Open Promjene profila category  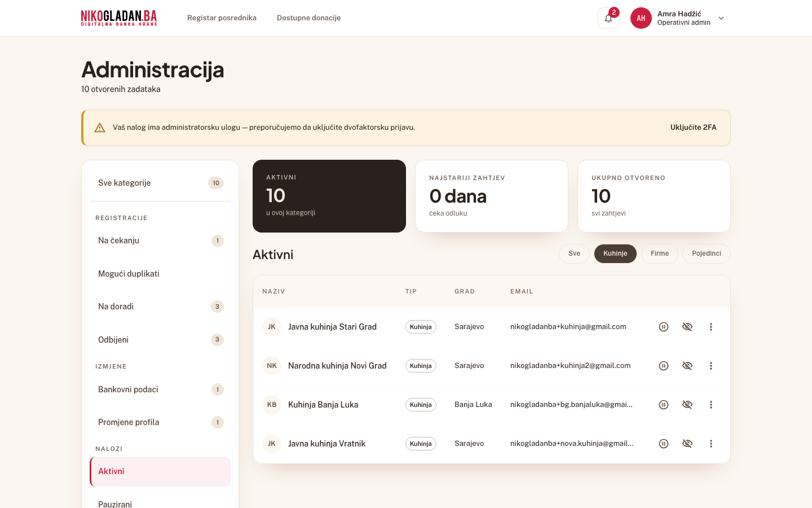coord(160,422)
